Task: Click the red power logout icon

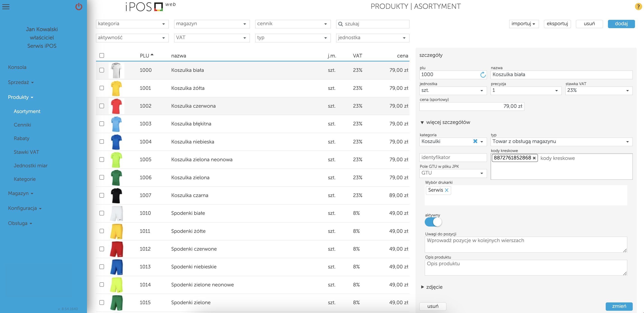Action: click(x=79, y=7)
